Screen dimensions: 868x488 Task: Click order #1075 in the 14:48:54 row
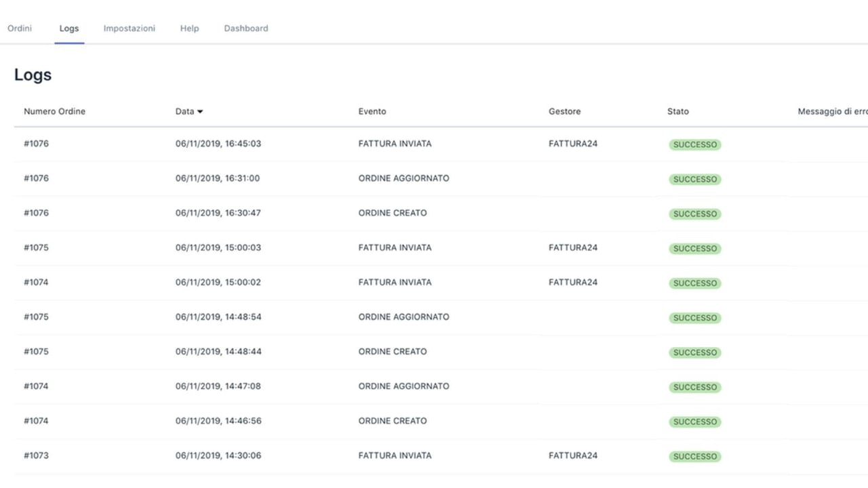click(37, 317)
